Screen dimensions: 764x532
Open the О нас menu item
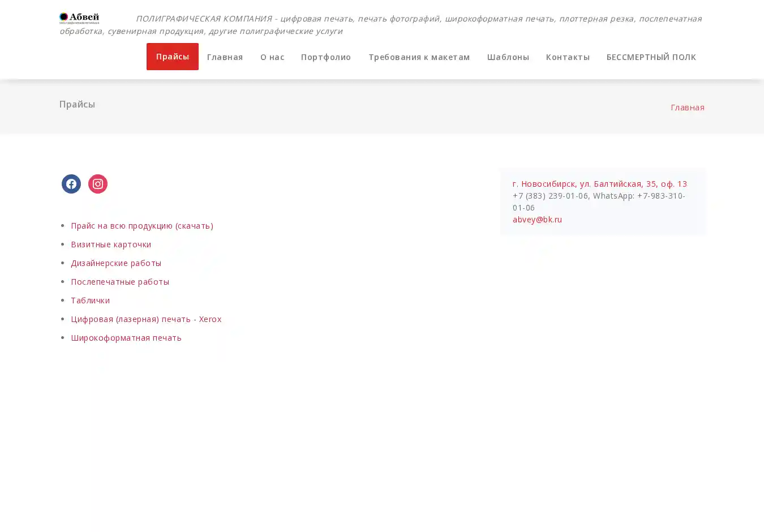pos(272,57)
